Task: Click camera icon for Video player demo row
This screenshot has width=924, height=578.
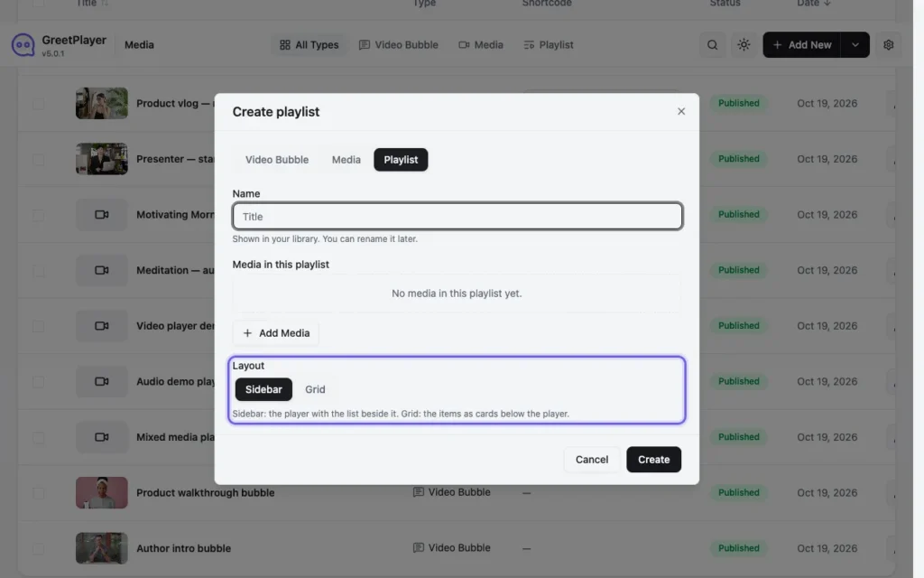Action: pyautogui.click(x=101, y=325)
